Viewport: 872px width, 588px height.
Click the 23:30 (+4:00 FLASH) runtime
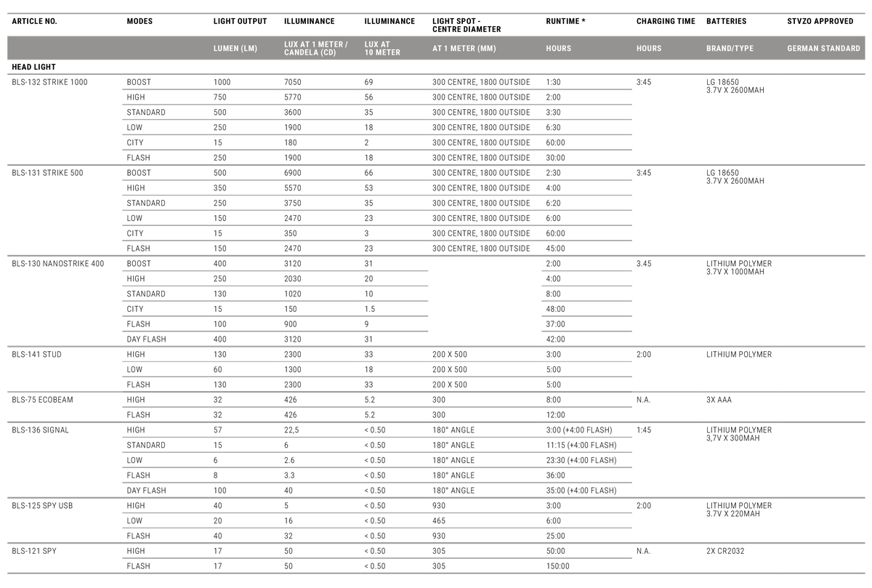click(581, 461)
